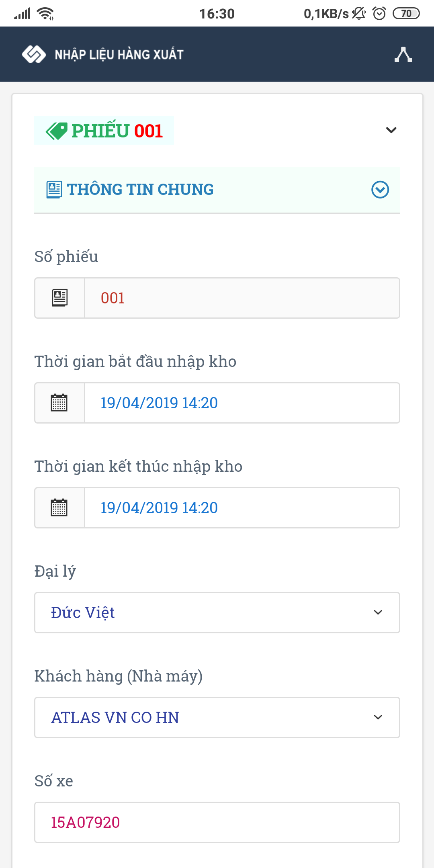Click the document icon next to THÔNG TIN CHUNG
Image resolution: width=434 pixels, height=868 pixels.
point(54,190)
